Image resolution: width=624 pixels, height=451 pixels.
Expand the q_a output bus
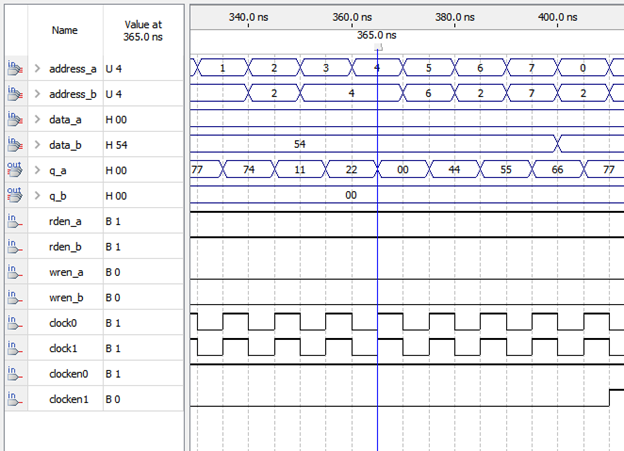tap(38, 171)
